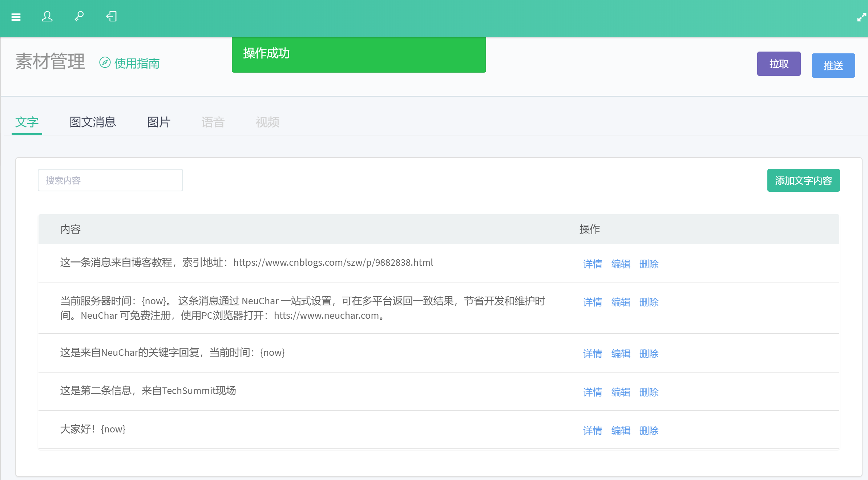The height and width of the screenshot is (480, 868).
Task: Open 详情 for the 关键字回复 message
Action: click(593, 354)
